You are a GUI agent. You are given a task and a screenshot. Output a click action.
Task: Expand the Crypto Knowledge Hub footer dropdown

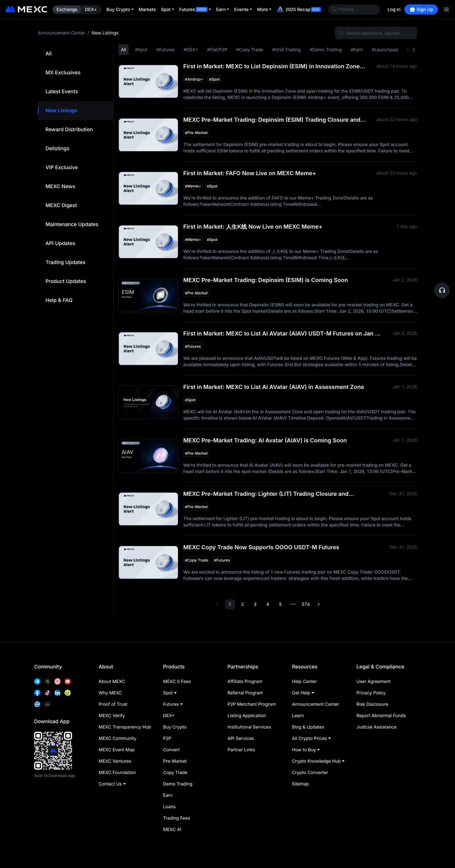[318, 761]
